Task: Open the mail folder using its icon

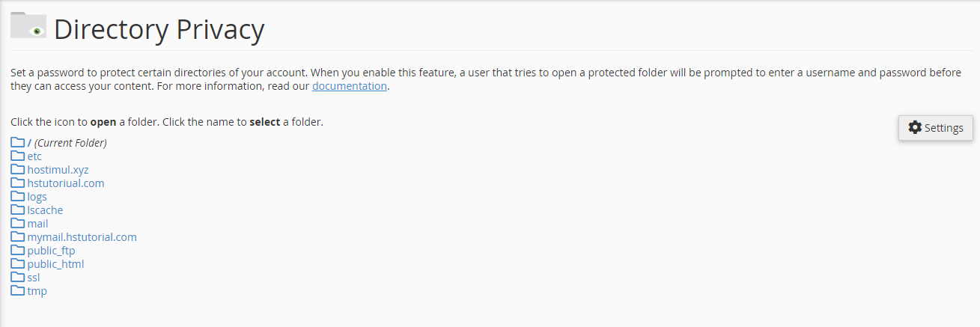Action: pyautogui.click(x=17, y=223)
